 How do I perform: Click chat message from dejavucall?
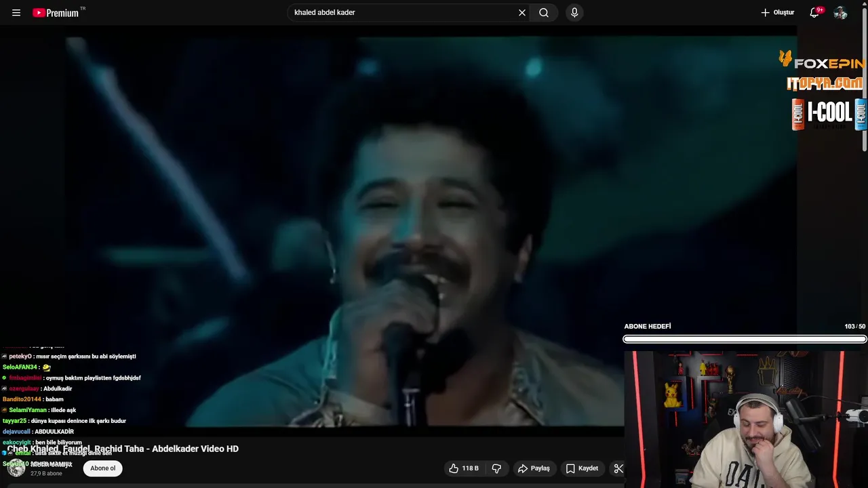38,432
